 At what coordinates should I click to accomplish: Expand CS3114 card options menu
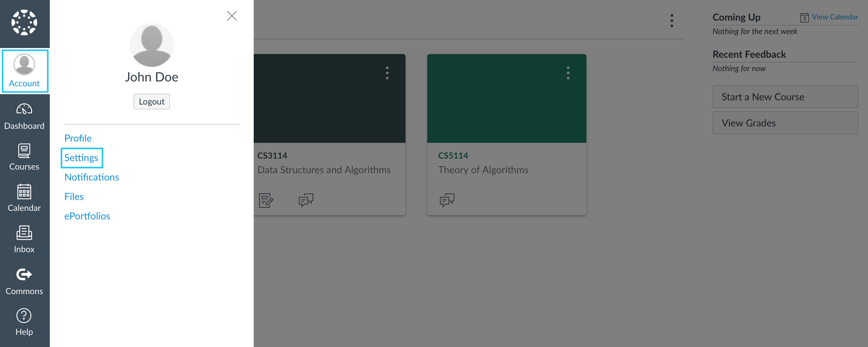[x=387, y=73]
